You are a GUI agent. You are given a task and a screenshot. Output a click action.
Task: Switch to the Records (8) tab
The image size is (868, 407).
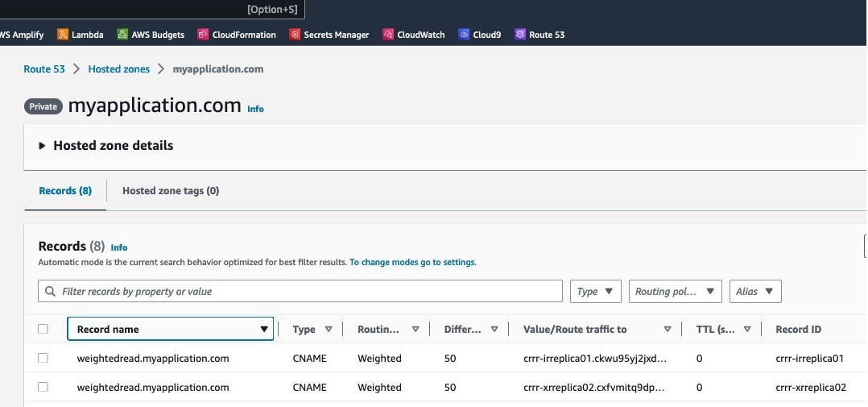coord(65,190)
